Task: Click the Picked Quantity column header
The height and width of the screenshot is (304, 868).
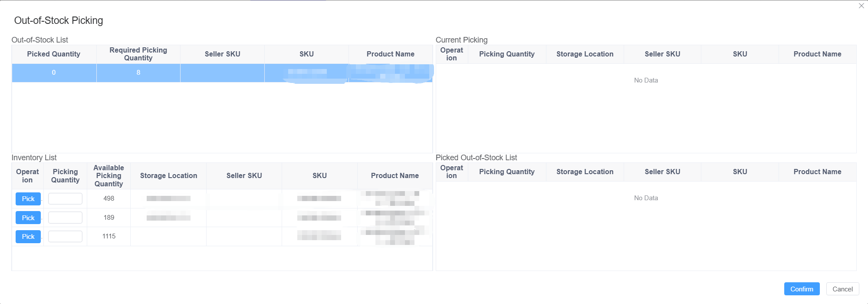Action: tap(53, 54)
